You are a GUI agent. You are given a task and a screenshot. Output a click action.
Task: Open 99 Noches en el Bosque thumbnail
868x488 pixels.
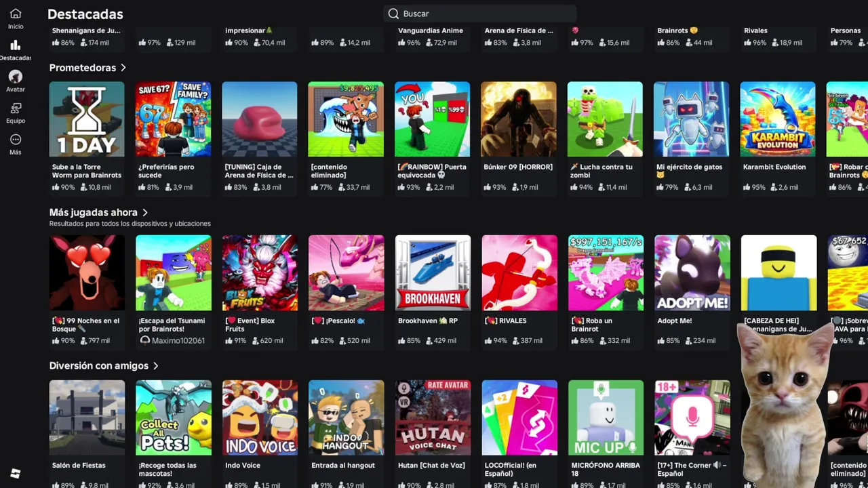(x=87, y=273)
